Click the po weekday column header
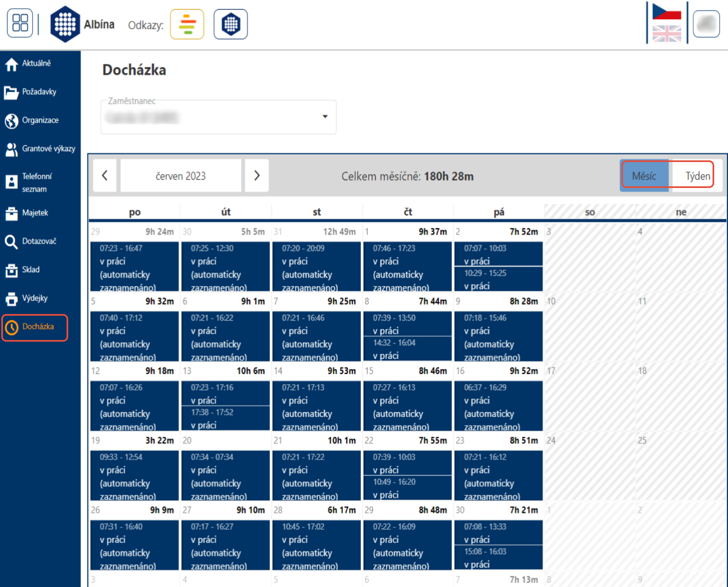The width and height of the screenshot is (728, 587). click(x=135, y=212)
